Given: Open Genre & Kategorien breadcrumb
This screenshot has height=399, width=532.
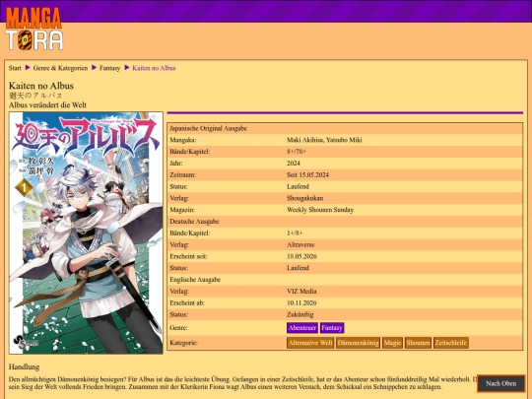Looking at the screenshot, I should (60, 68).
